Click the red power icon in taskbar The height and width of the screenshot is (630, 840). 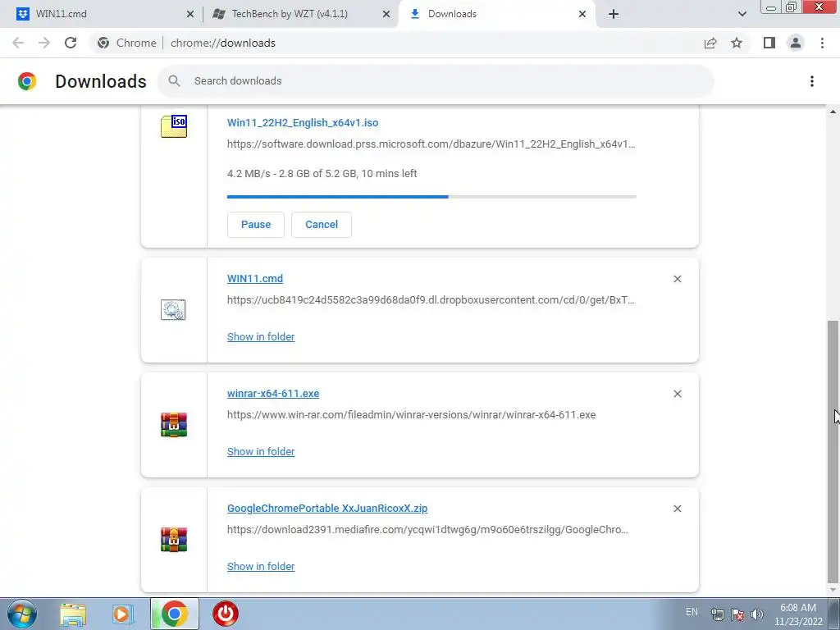[x=226, y=614]
